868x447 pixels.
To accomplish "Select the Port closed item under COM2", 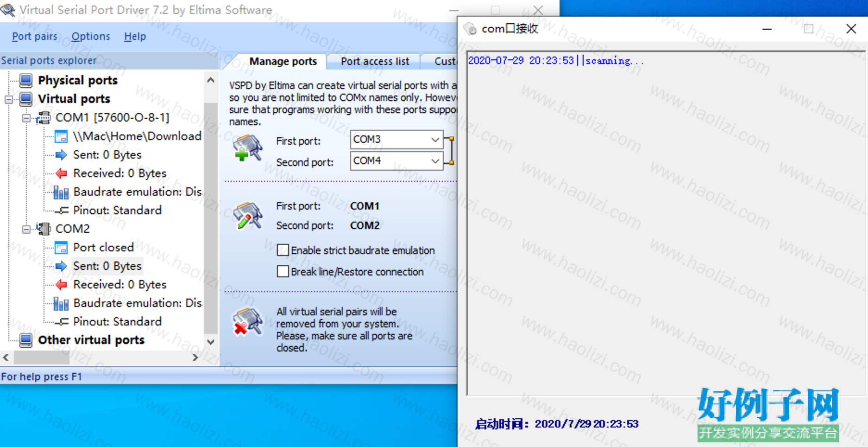I will click(x=103, y=247).
